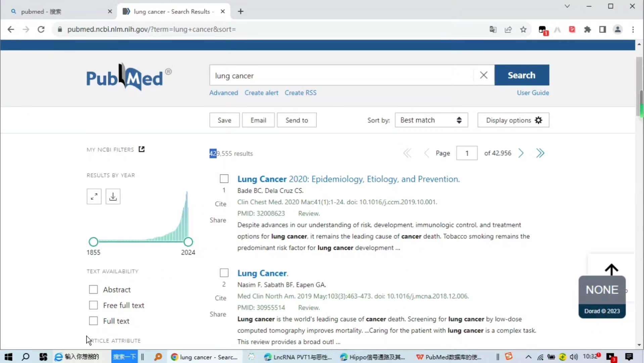644x363 pixels.
Task: Click the 2024 year slider handle
Action: coord(188,242)
